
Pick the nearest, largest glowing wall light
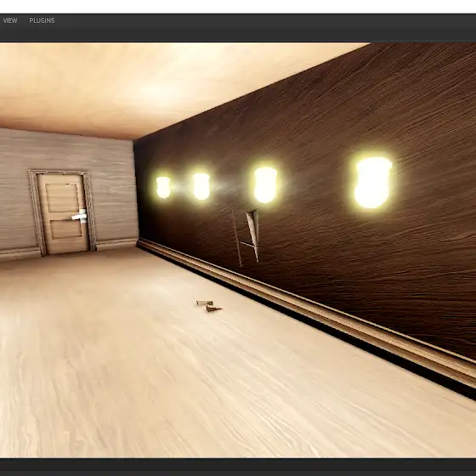(x=373, y=183)
